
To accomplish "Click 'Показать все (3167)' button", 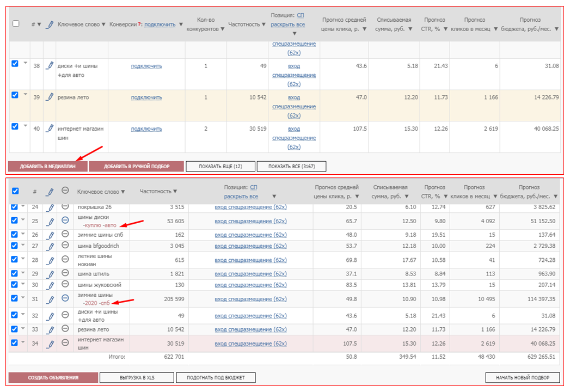I will tap(291, 166).
